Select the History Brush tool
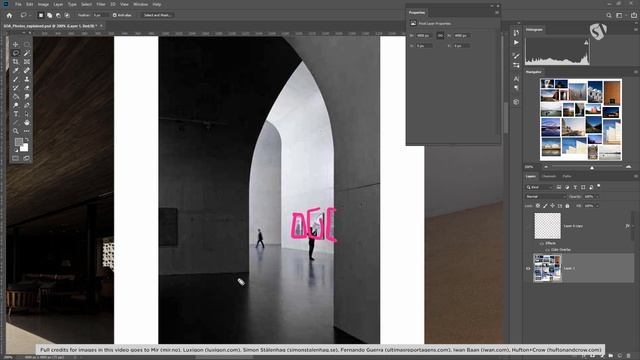 tap(16, 88)
